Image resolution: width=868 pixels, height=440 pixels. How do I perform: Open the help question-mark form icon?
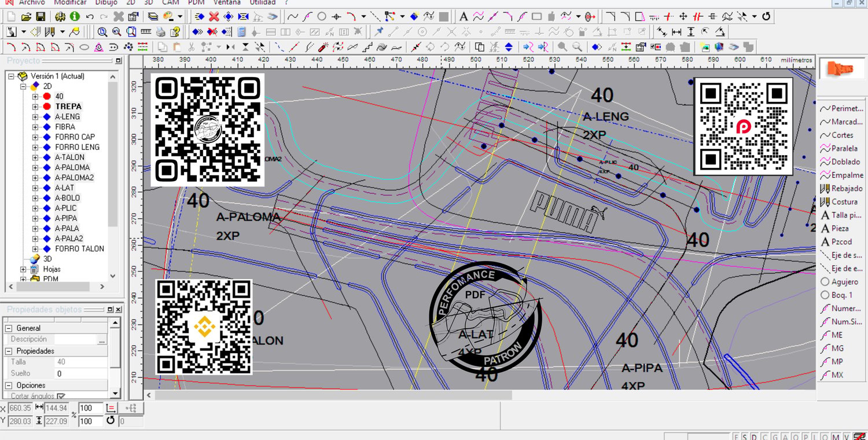click(x=175, y=31)
